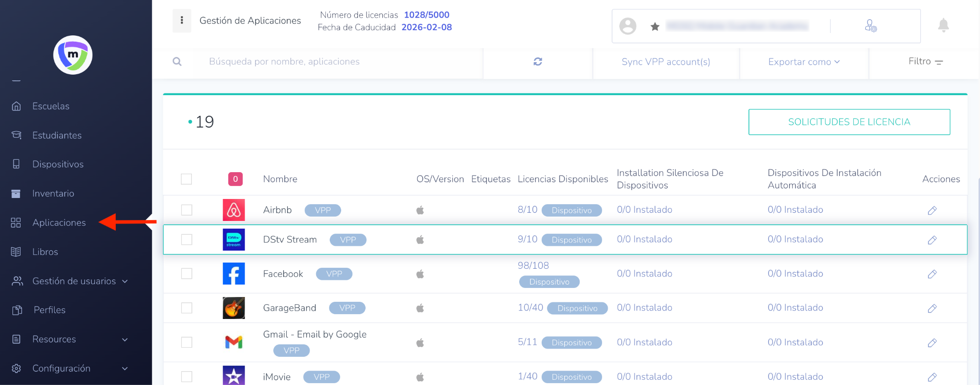This screenshot has width=980, height=385.
Task: Click the refresh sync icon
Action: pos(538,62)
